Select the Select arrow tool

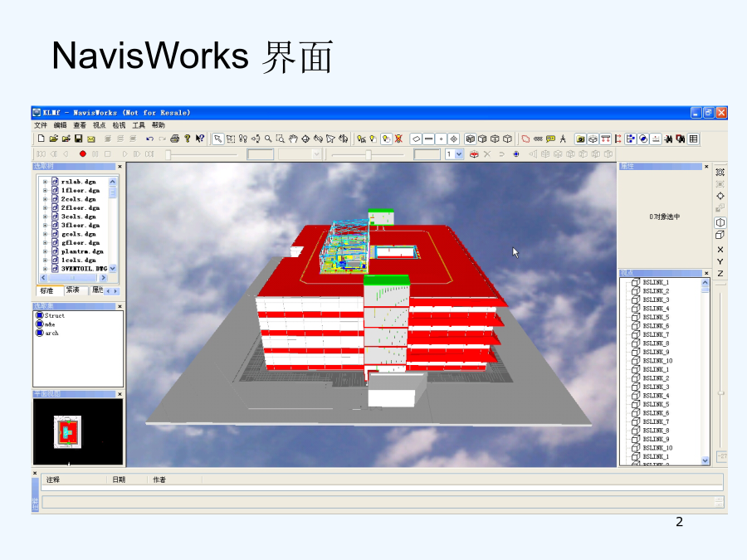[x=217, y=139]
